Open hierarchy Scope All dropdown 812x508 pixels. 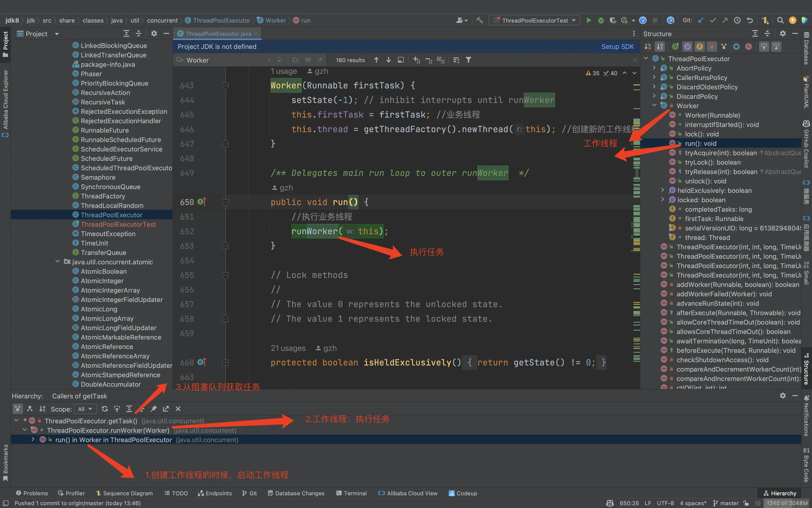(x=85, y=409)
